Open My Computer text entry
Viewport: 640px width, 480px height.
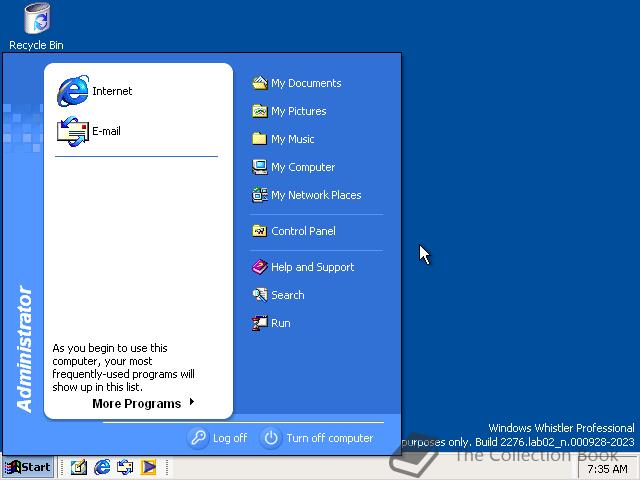(x=303, y=167)
